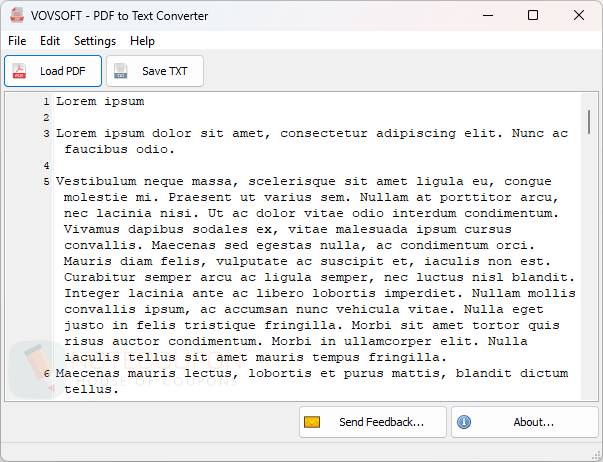Click the word 'porttitor' in the text
Image resolution: width=603 pixels, height=462 pixels.
[476, 198]
